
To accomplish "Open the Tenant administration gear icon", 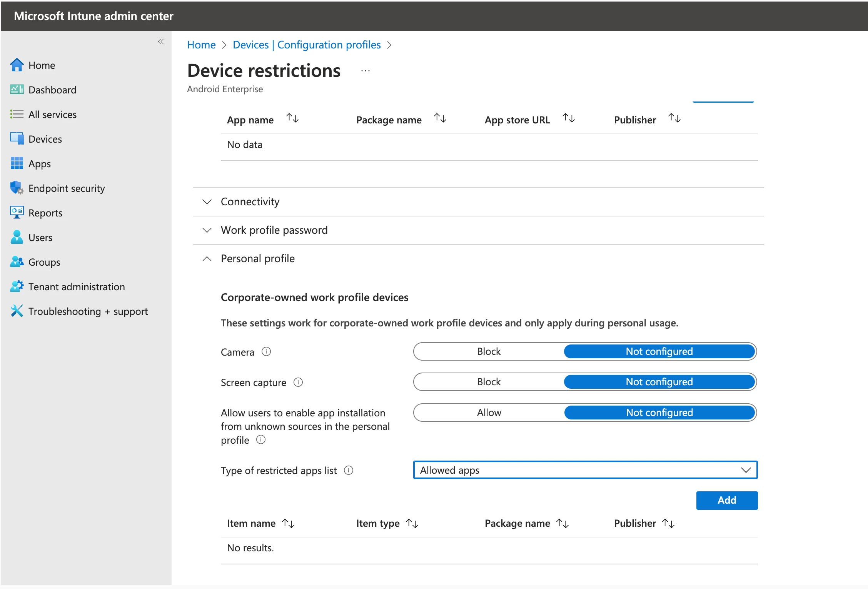I will 17,286.
